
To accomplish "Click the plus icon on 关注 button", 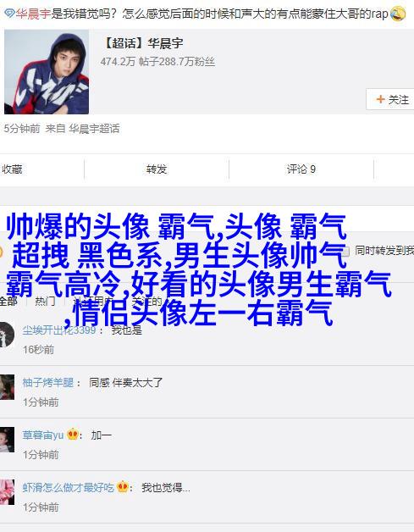I will tap(380, 99).
